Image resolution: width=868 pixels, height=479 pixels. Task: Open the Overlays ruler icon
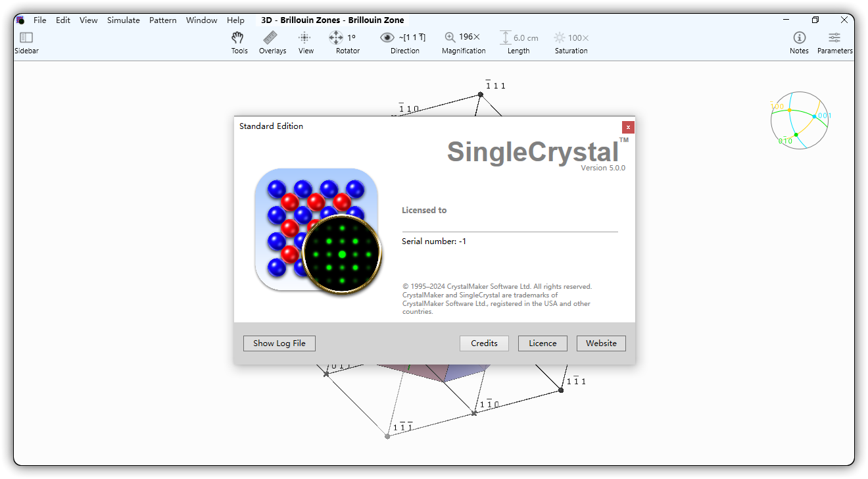(x=271, y=38)
